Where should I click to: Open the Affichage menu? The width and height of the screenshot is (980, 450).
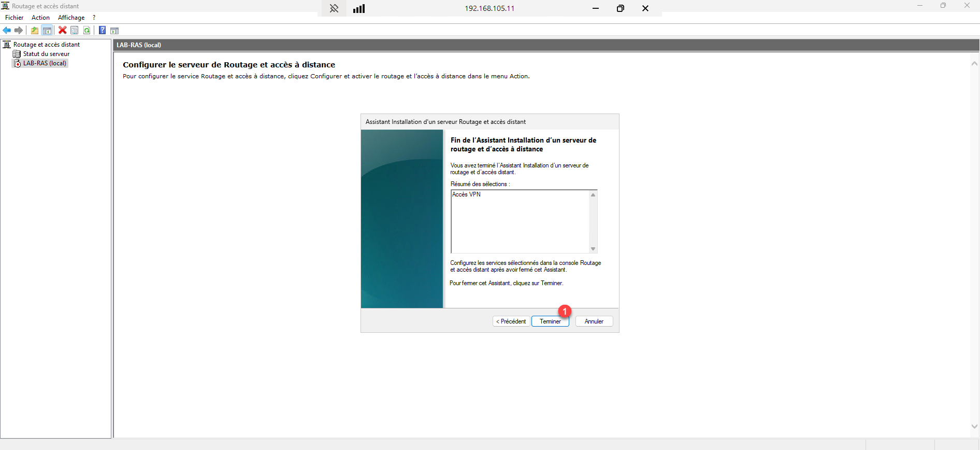(71, 18)
